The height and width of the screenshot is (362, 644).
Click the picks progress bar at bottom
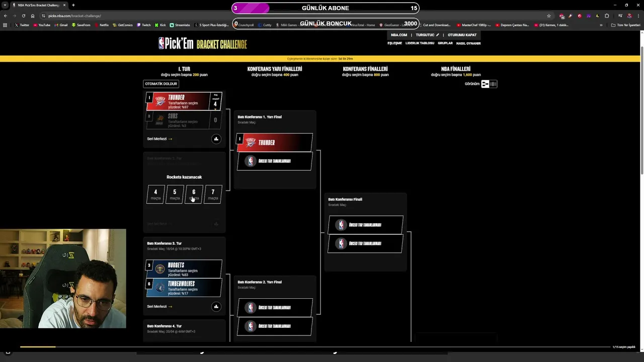click(314, 347)
